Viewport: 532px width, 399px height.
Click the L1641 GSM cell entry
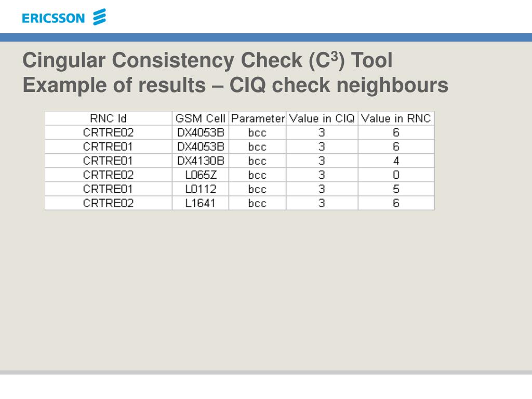[x=200, y=203]
